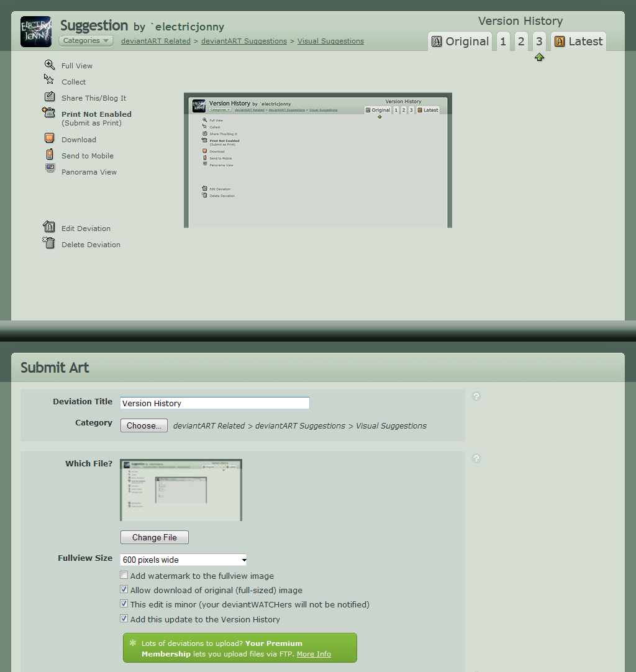Toggle the This edit is minor checkbox
This screenshot has width=636, height=672.
click(x=124, y=604)
